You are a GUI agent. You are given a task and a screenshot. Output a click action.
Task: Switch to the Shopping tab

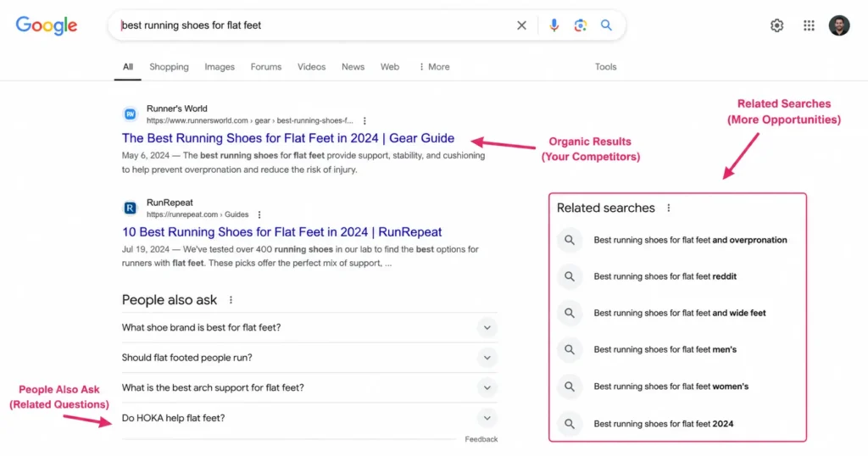click(169, 67)
